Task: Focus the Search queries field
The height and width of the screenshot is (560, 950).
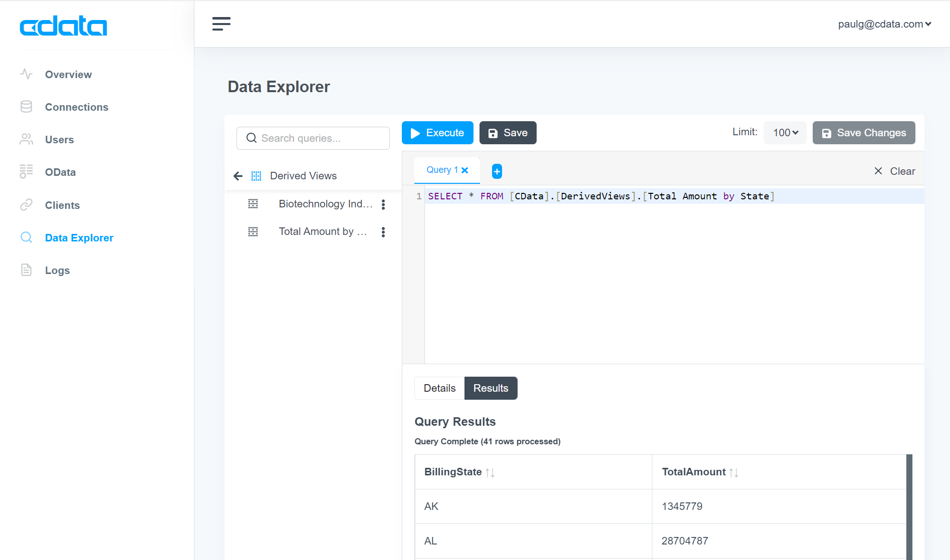Action: 313,138
